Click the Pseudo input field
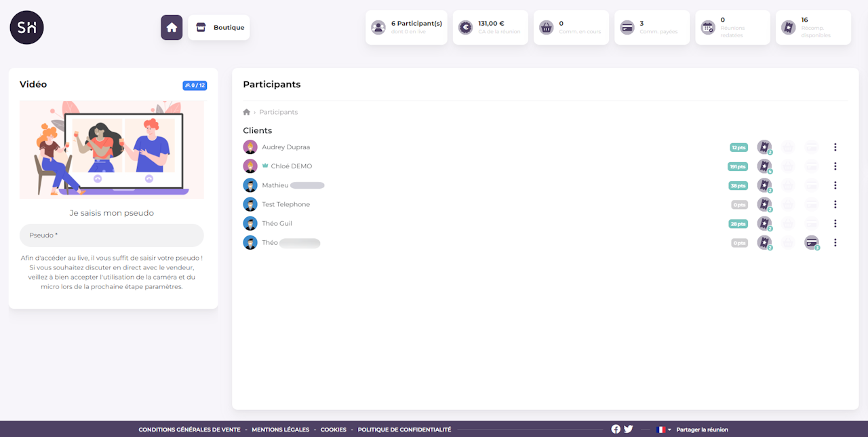Viewport: 868px width, 437px height. coord(112,235)
